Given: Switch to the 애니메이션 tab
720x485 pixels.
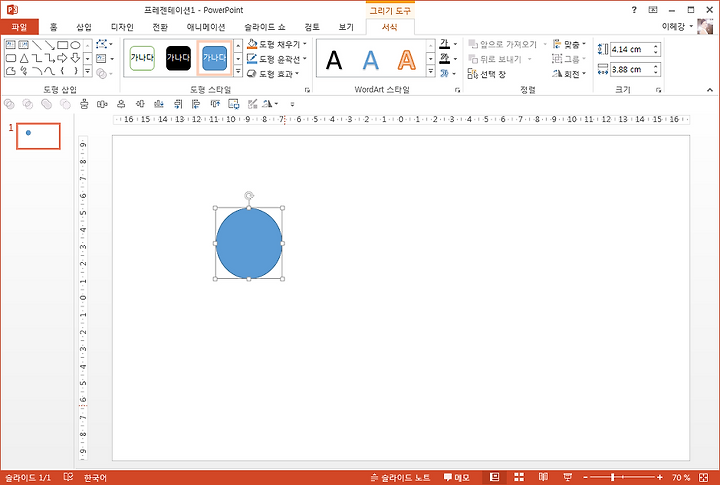Looking at the screenshot, I should click(x=206, y=27).
